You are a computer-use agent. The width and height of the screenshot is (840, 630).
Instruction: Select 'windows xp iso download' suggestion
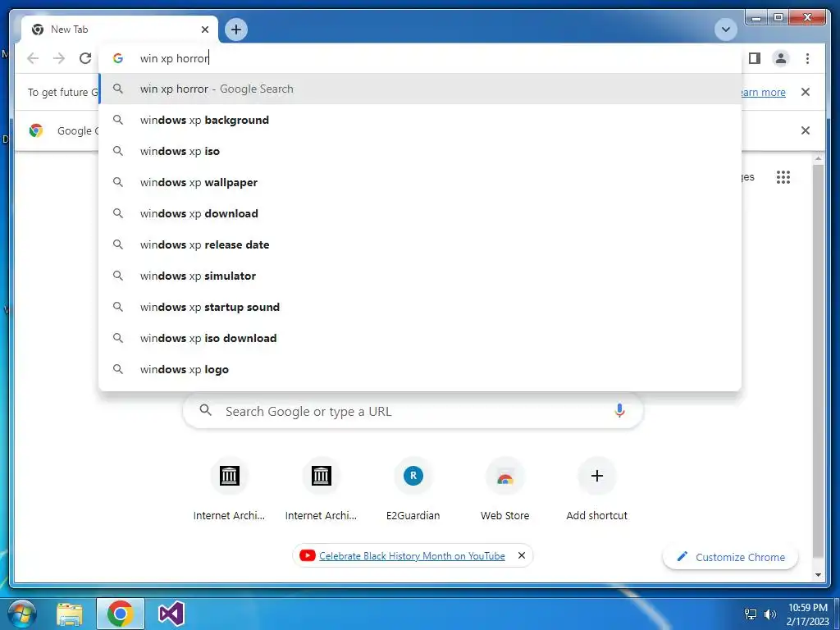click(x=421, y=337)
